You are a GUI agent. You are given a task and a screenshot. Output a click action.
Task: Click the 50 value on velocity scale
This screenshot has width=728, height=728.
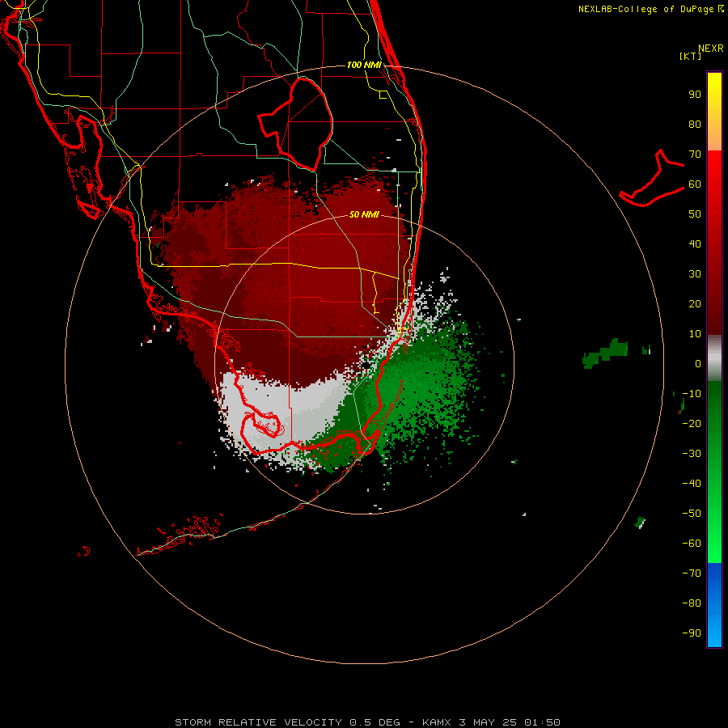(695, 214)
